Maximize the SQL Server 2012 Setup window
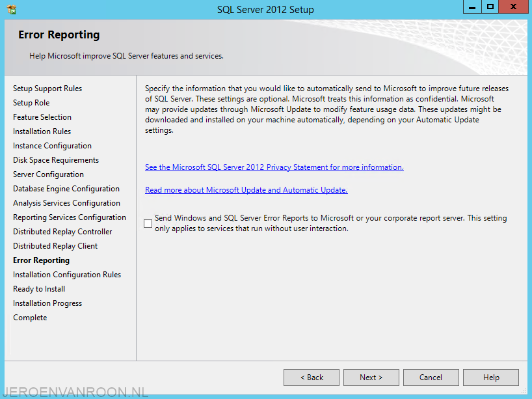 (x=490, y=7)
